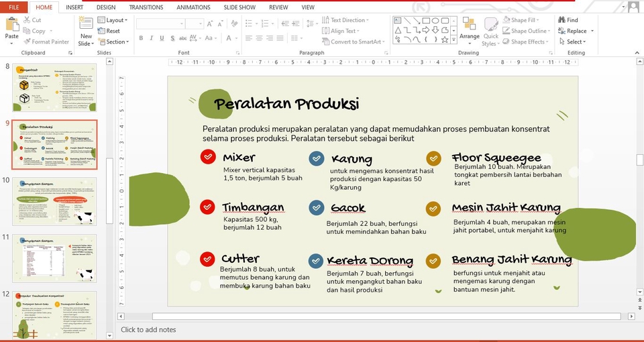
Task: Pick the star shape in shapes gallery
Action: pyautogui.click(x=445, y=40)
